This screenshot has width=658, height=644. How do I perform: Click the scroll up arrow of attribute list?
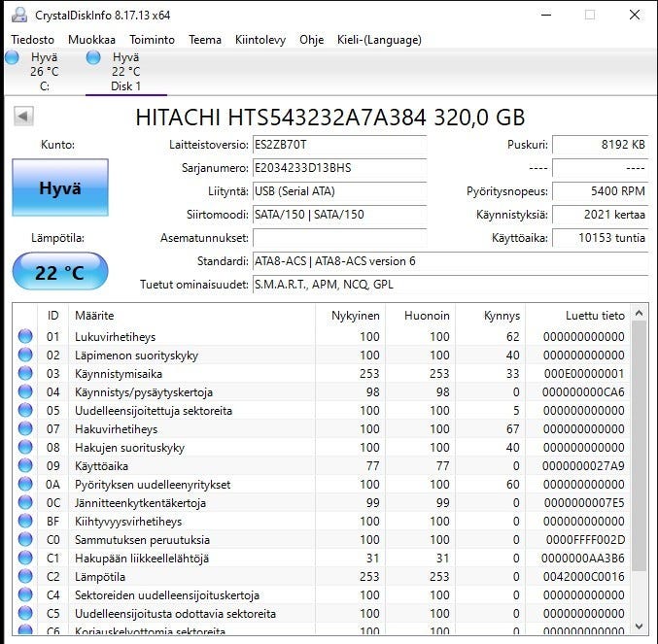pyautogui.click(x=639, y=314)
